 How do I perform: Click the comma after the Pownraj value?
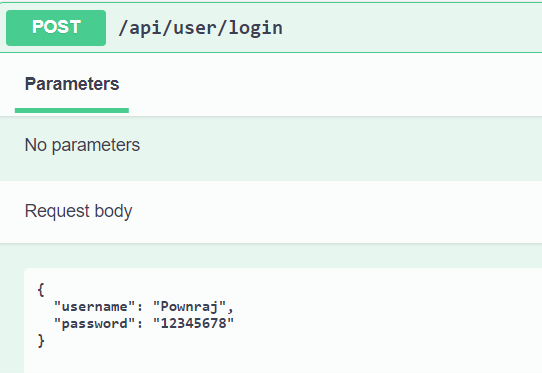(x=231, y=309)
